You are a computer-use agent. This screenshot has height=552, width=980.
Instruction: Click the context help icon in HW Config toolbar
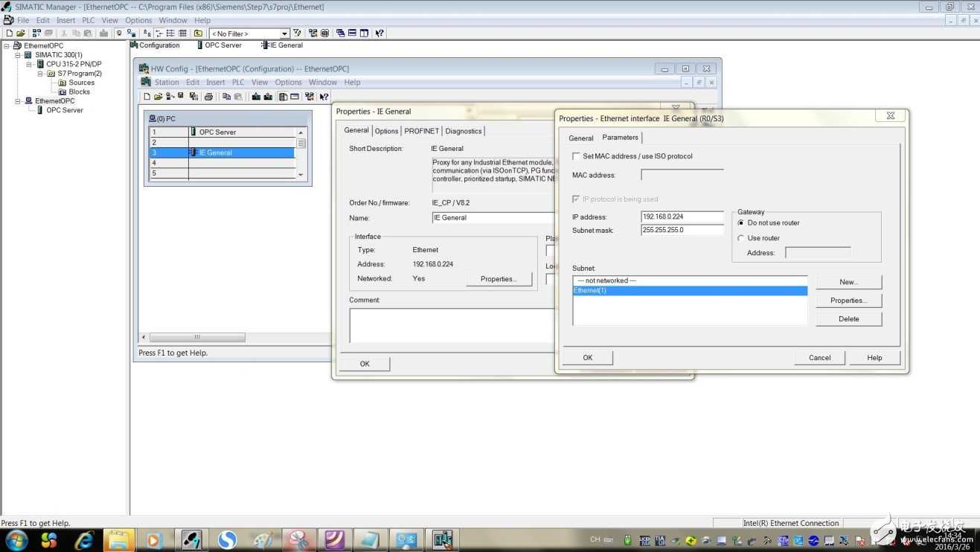[324, 97]
